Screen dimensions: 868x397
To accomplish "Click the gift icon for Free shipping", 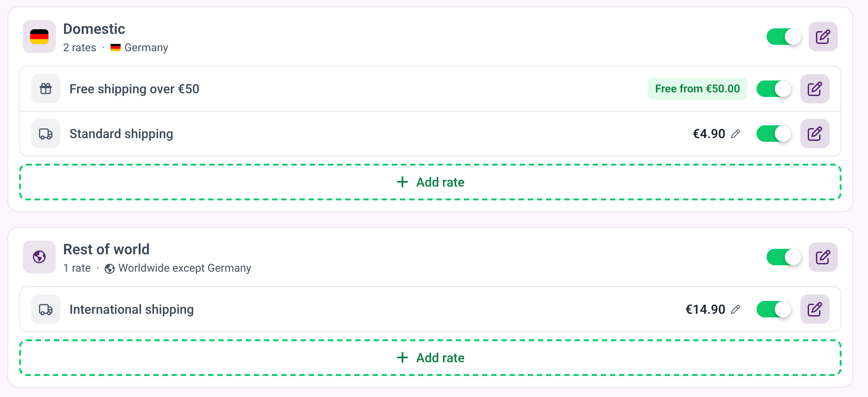I will click(46, 89).
